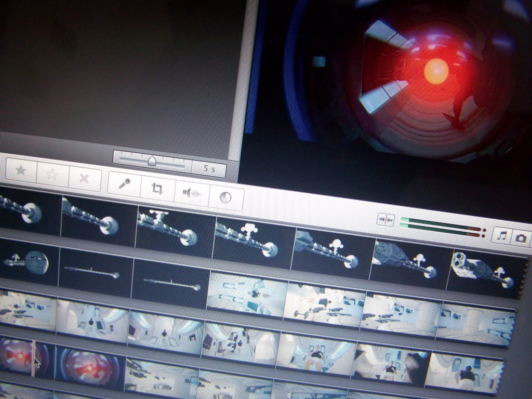
Task: Open the video adjustments inspector dial
Action: (x=225, y=197)
